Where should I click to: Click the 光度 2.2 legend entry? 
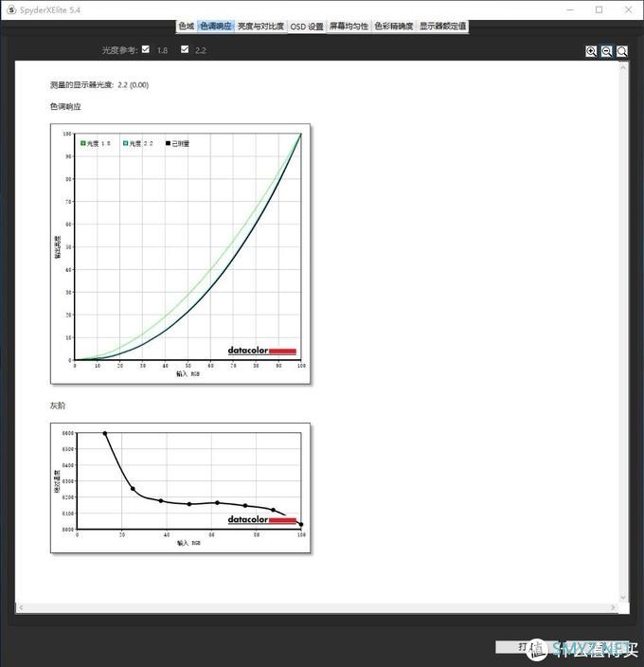coord(138,143)
